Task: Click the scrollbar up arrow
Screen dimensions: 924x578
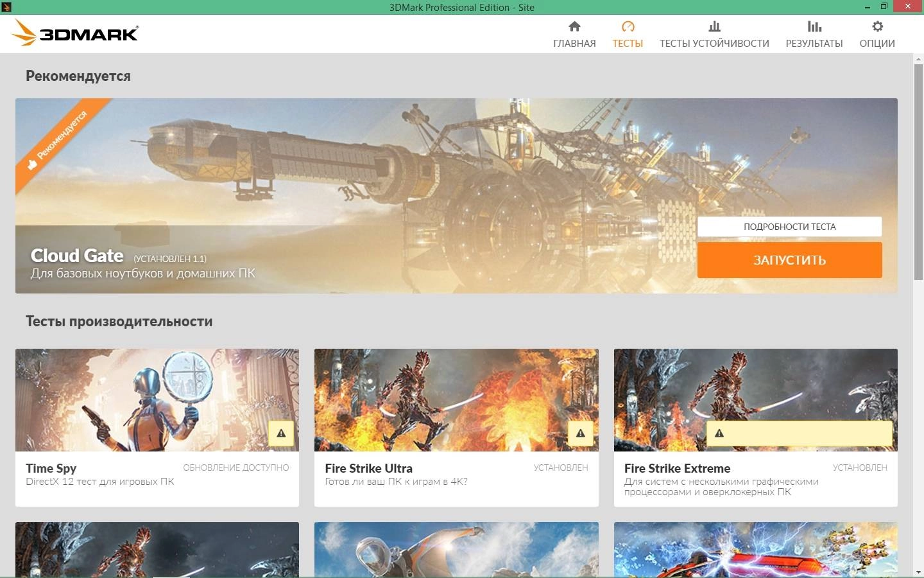Action: pyautogui.click(x=918, y=59)
